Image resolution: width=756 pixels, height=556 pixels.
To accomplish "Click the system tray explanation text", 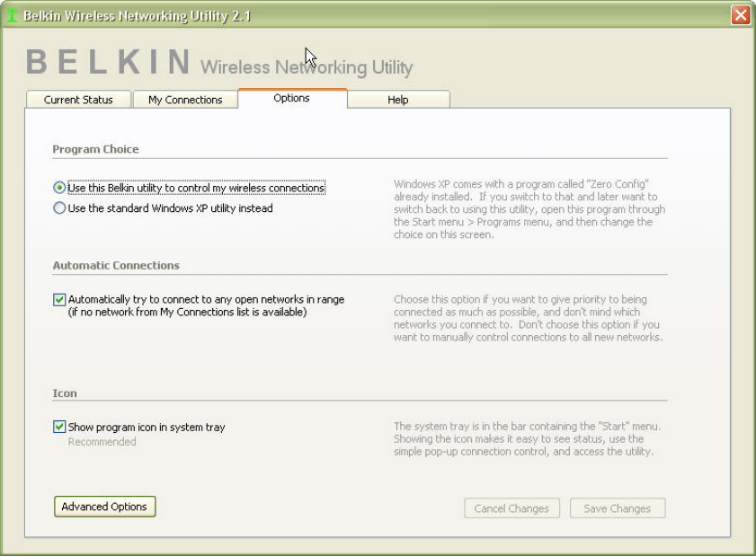I will (527, 439).
